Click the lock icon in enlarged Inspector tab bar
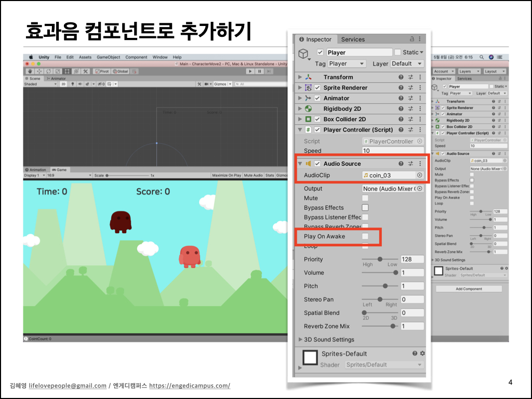 tap(412, 39)
